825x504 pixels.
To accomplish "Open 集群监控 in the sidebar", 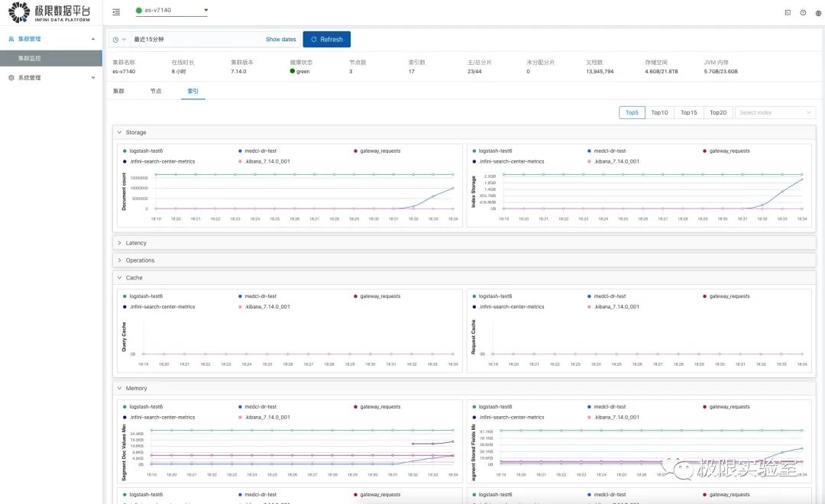I will point(51,58).
